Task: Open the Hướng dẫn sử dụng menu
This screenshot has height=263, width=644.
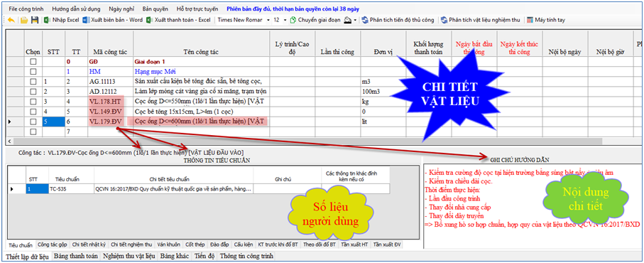Action: coord(77,9)
